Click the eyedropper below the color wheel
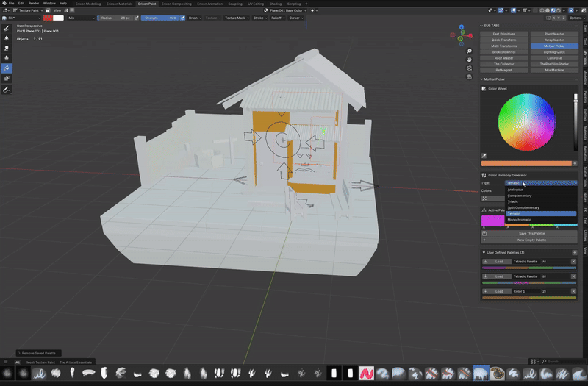The image size is (588, 386). click(484, 156)
